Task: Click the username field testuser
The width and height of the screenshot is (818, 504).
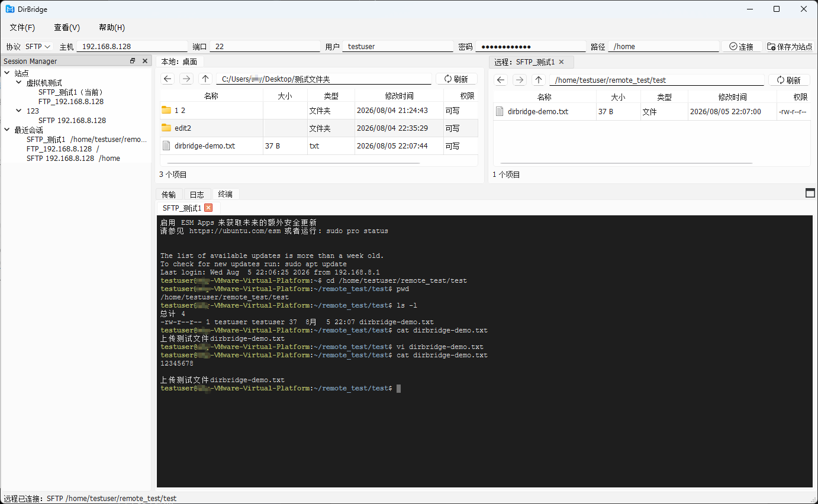Action: 398,46
